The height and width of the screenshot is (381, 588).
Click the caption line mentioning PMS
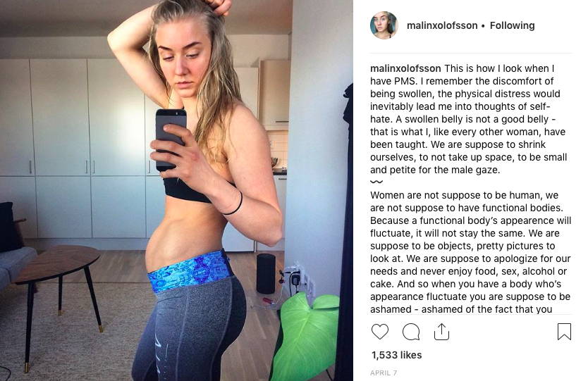[462, 81]
